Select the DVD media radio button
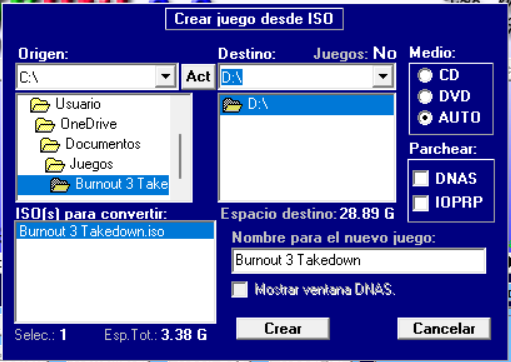Screen dimensions: 511x362 [x=425, y=97]
